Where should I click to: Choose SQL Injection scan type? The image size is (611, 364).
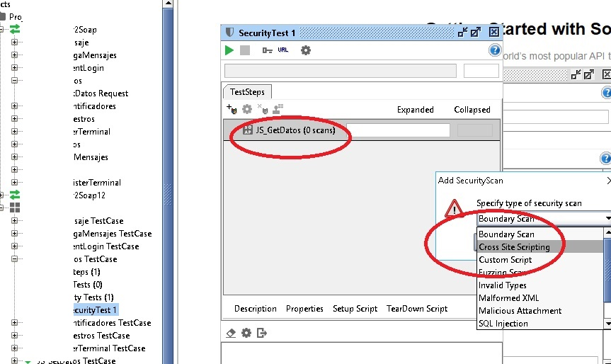click(503, 324)
